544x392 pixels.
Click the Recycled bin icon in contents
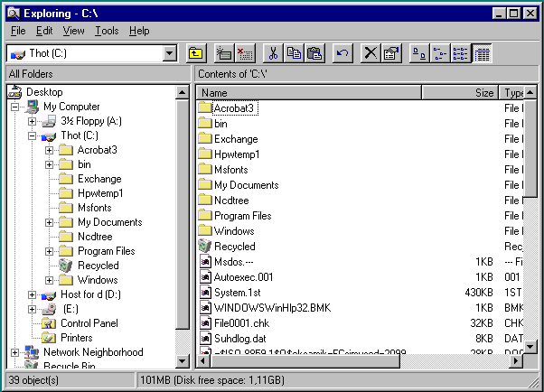205,246
